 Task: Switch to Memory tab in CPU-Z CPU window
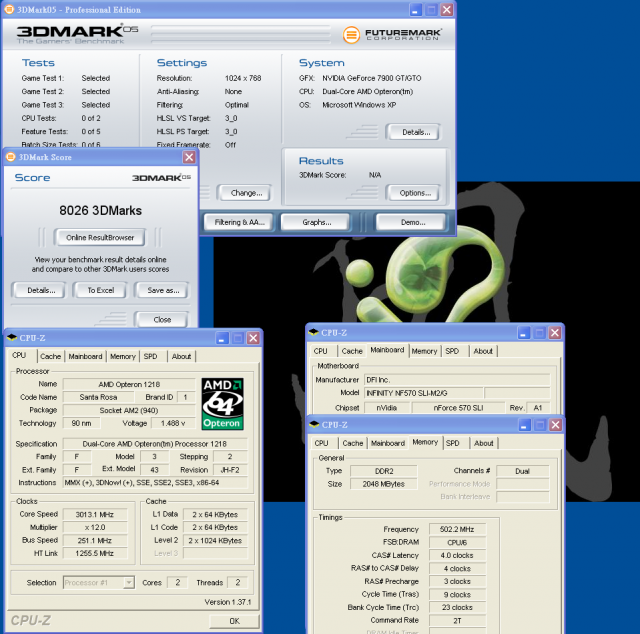(122, 356)
